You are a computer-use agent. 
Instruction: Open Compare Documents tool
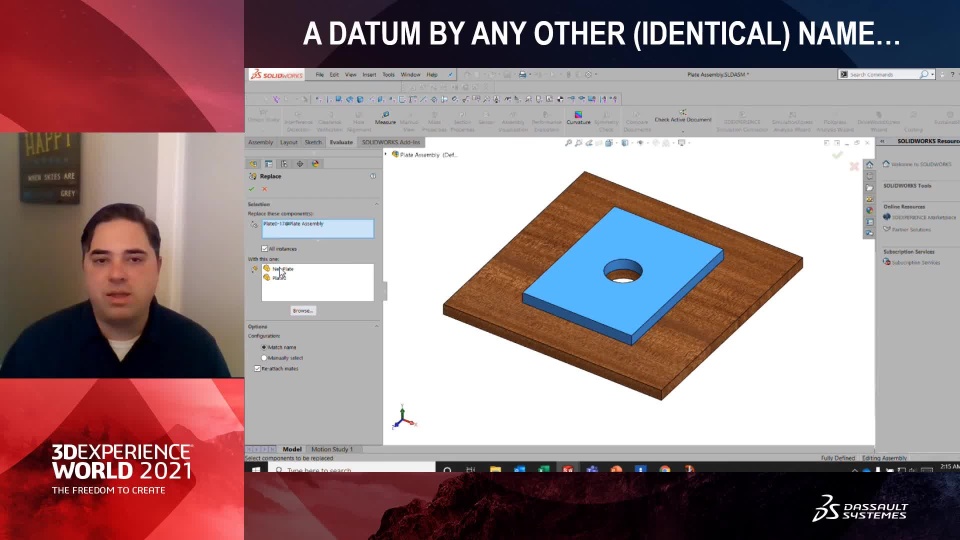637,122
